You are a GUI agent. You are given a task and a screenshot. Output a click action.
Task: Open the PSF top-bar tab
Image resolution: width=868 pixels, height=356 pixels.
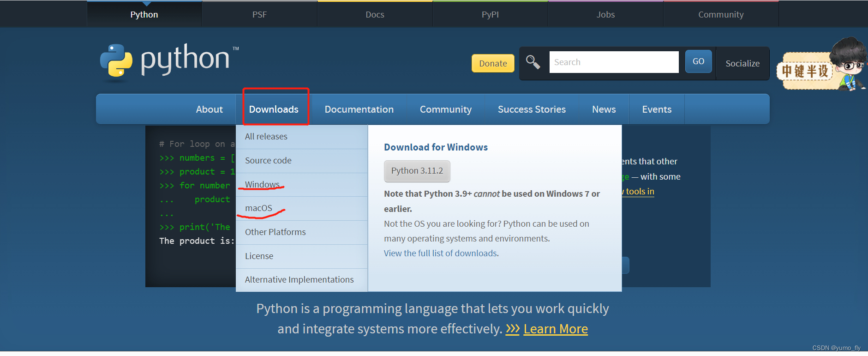pyautogui.click(x=259, y=14)
